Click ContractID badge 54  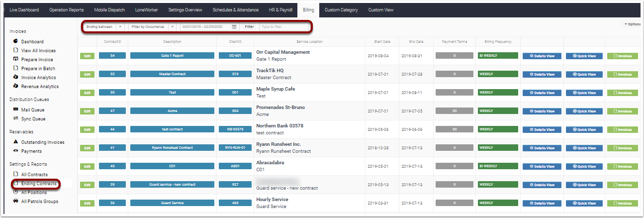112,56
